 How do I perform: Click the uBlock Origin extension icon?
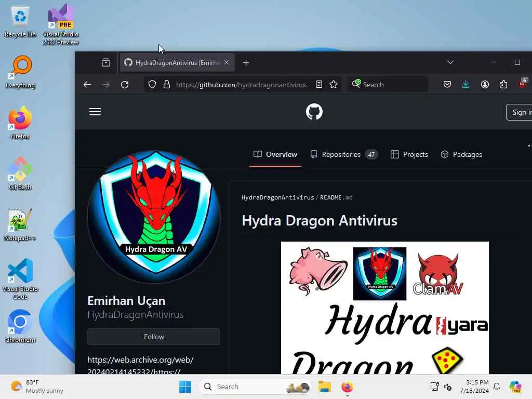[x=523, y=84]
